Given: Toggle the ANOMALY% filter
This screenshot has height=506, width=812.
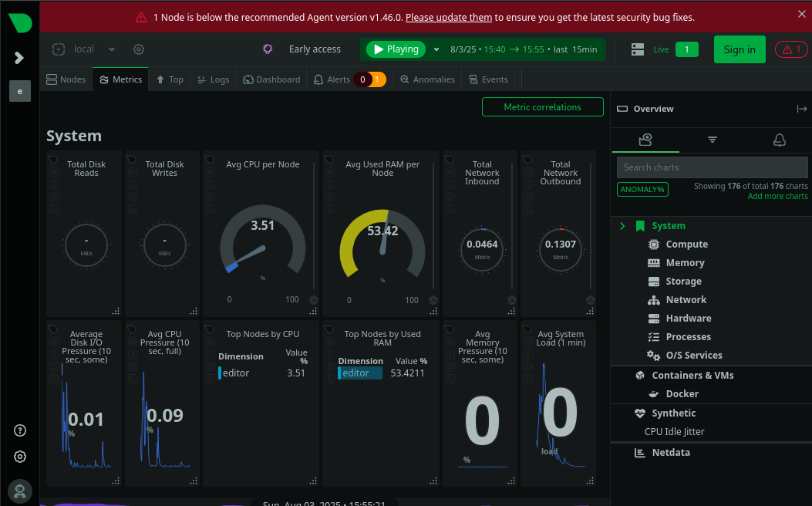Looking at the screenshot, I should [642, 190].
